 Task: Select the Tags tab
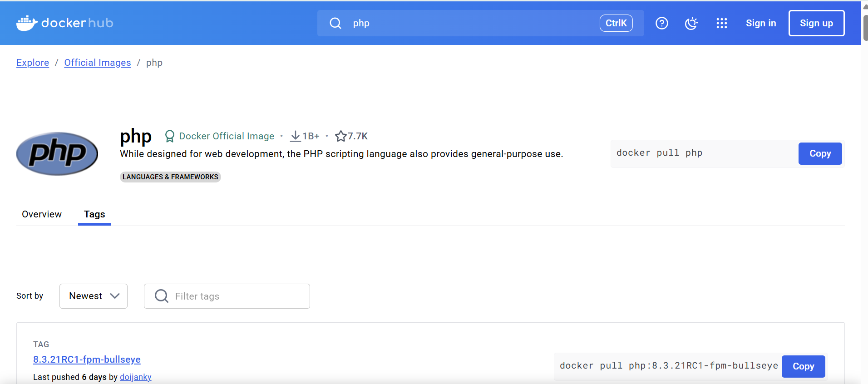point(94,214)
